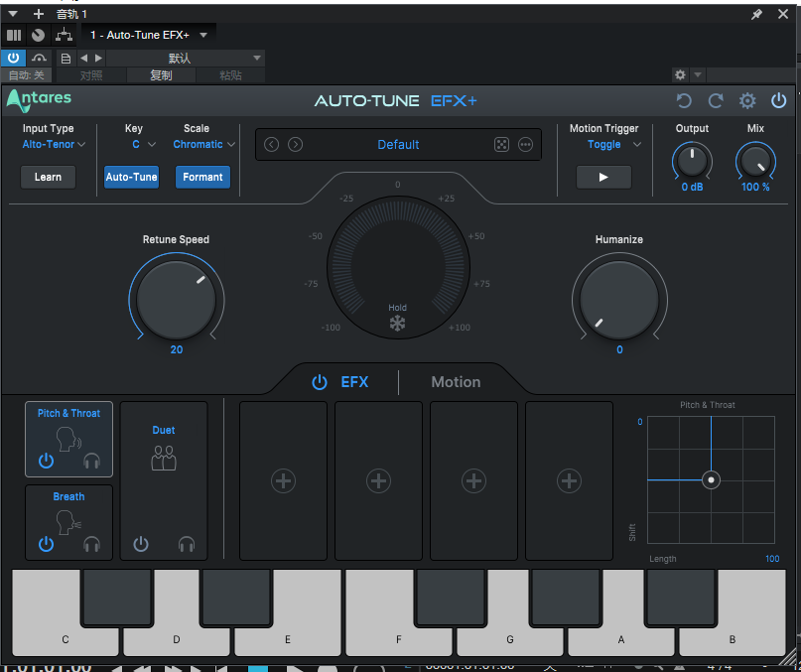Click the redo arrow icon in Auto-Tune header

[716, 100]
